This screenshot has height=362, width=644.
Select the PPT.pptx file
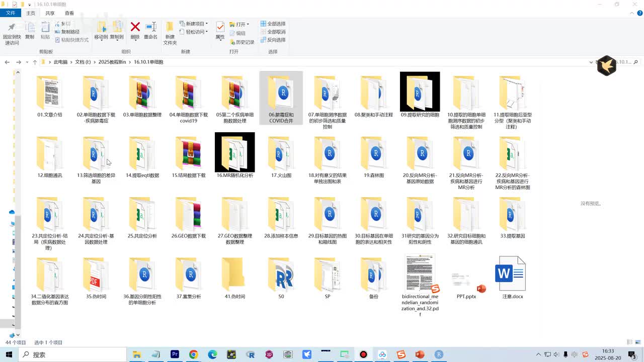(x=466, y=285)
